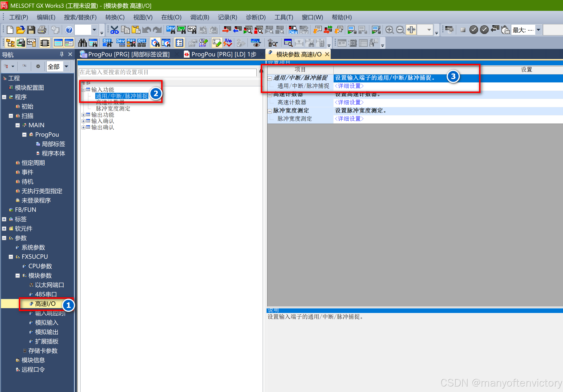The height and width of the screenshot is (392, 563).
Task: Open the 在线(O) menu
Action: (171, 17)
